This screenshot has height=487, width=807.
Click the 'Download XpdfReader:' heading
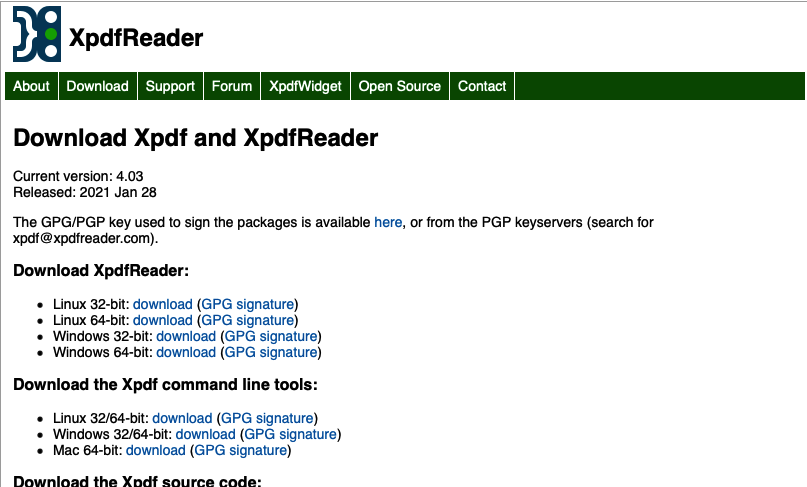click(x=101, y=270)
